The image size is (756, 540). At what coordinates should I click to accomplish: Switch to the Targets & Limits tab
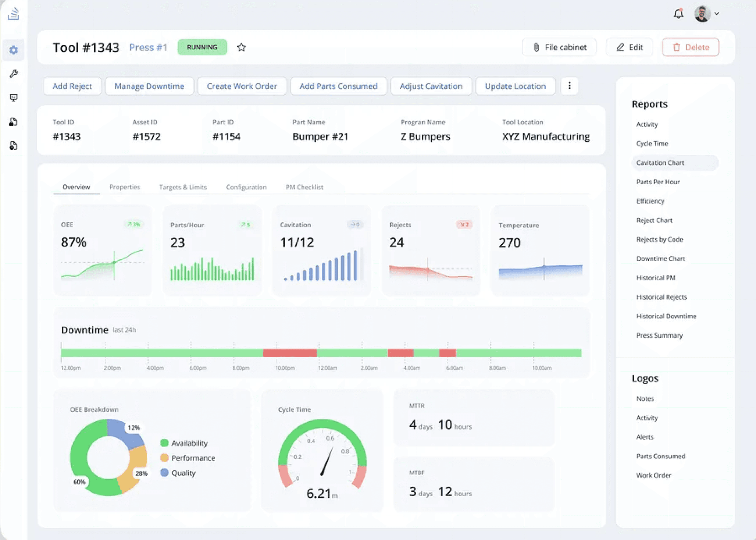click(x=183, y=187)
